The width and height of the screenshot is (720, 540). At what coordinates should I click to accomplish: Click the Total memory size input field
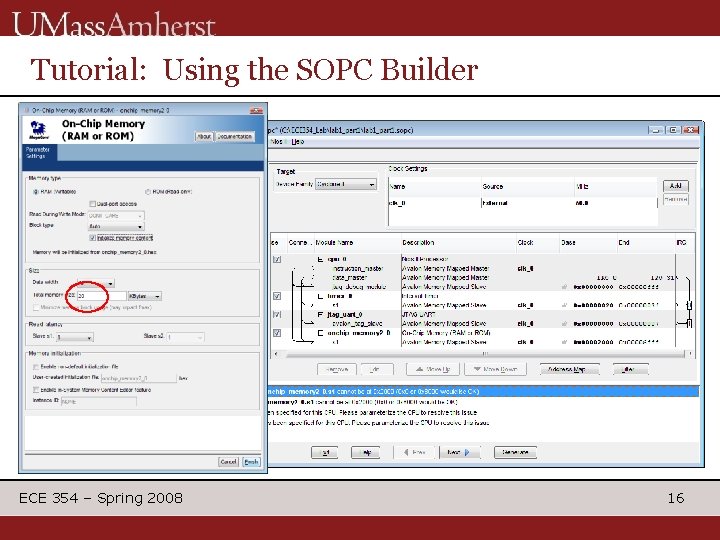[x=101, y=296]
